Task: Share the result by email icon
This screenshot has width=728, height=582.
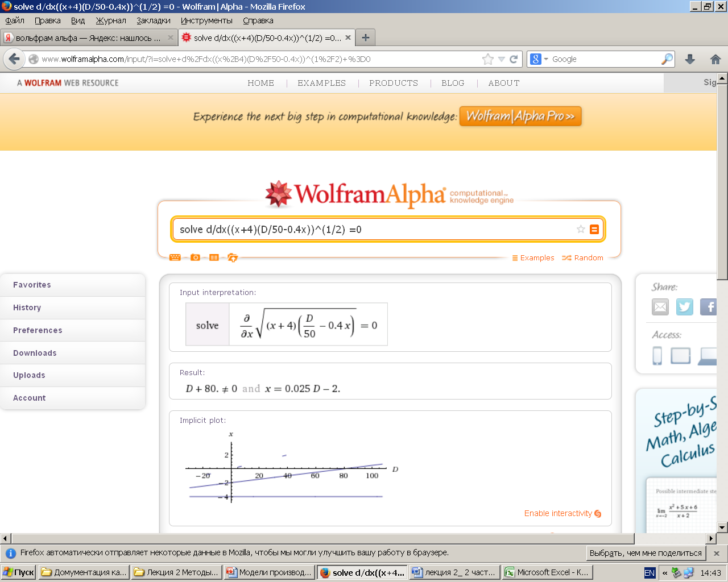Action: [660, 307]
